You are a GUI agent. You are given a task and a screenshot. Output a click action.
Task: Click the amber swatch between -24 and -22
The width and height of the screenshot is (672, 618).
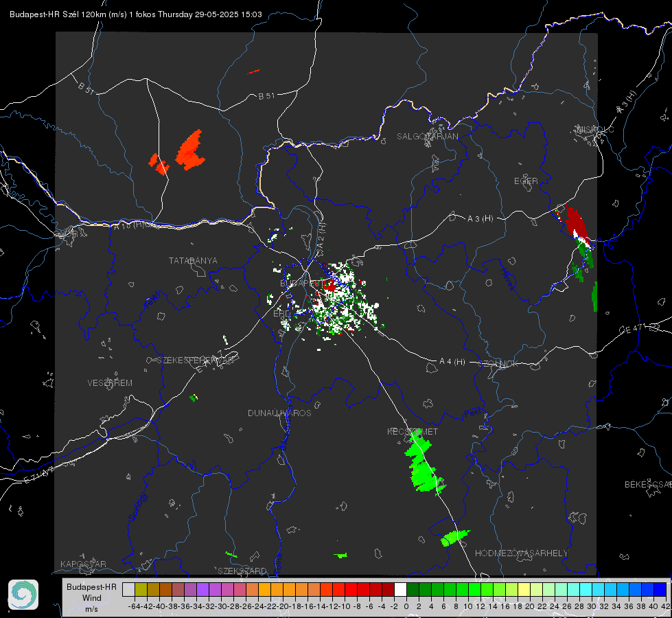tap(264, 589)
